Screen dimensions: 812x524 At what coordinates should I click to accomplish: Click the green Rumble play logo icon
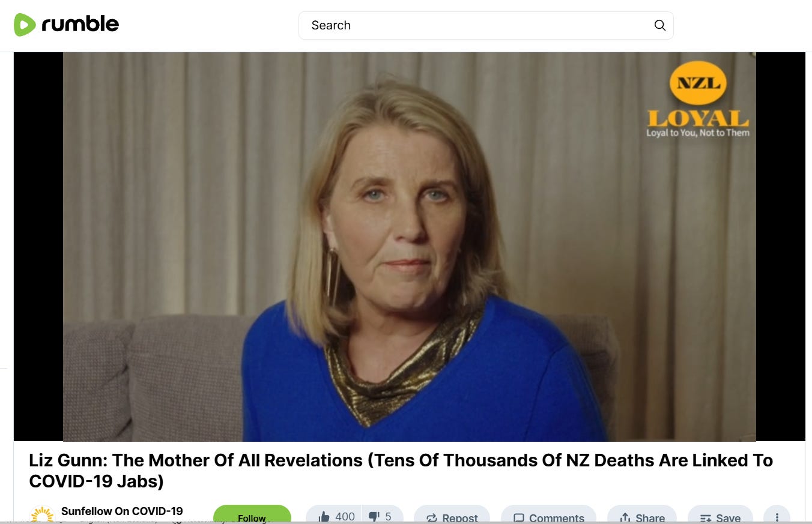[x=25, y=25]
